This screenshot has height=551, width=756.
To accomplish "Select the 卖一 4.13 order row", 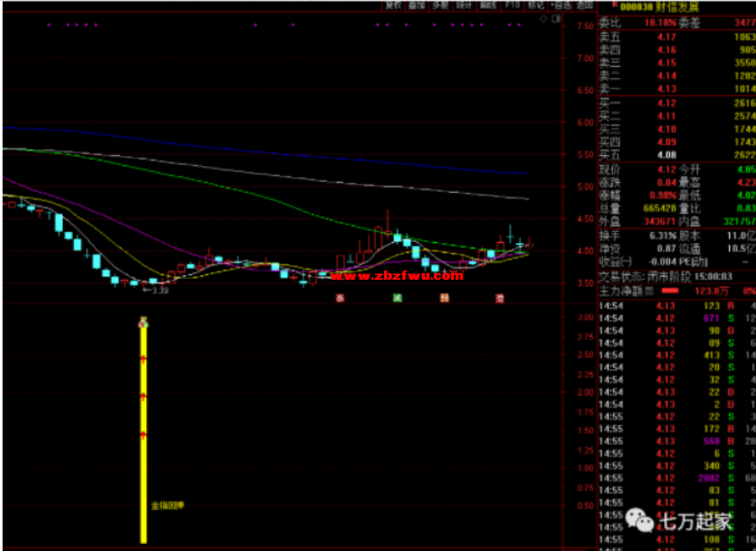I will click(x=677, y=88).
